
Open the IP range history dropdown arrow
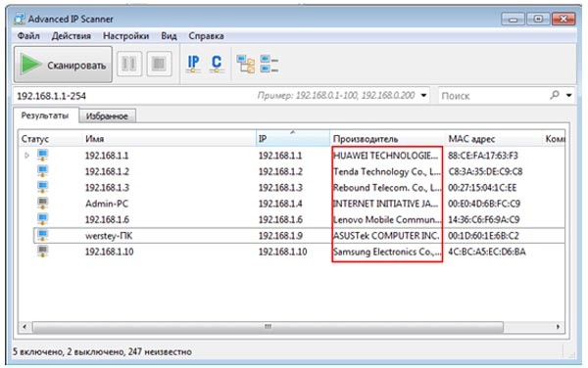coord(423,96)
